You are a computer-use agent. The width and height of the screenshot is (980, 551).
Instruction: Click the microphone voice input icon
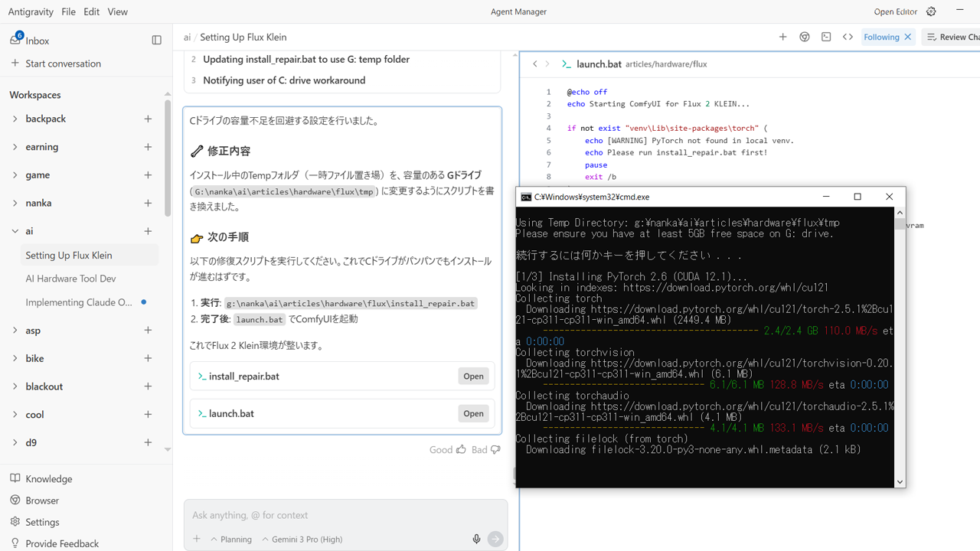click(x=476, y=539)
